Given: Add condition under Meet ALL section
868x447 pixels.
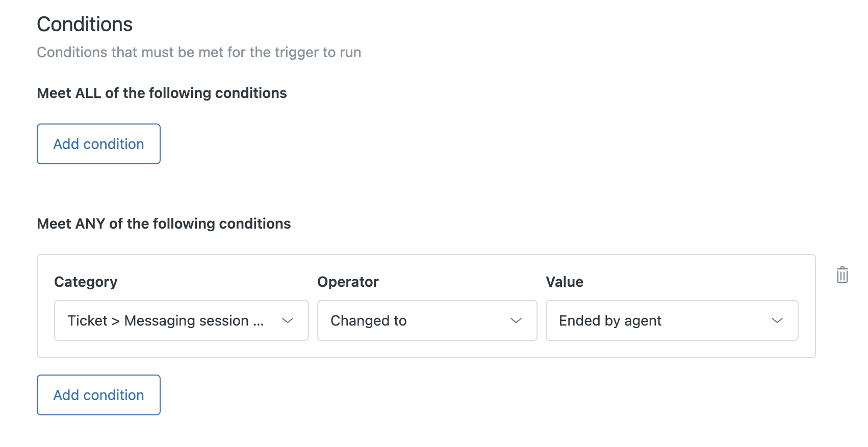Looking at the screenshot, I should [x=98, y=144].
